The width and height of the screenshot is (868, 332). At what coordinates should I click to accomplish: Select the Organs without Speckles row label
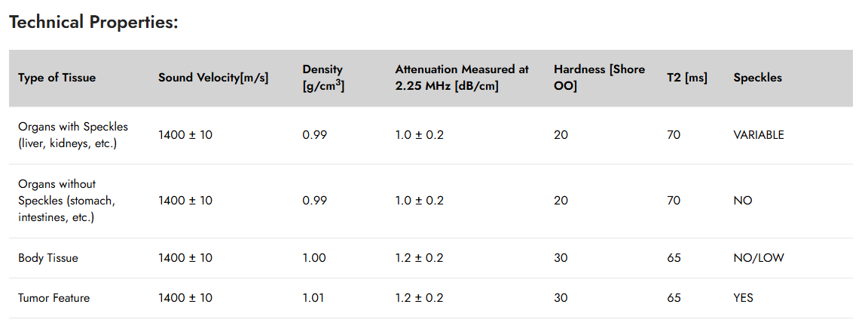[x=66, y=200]
